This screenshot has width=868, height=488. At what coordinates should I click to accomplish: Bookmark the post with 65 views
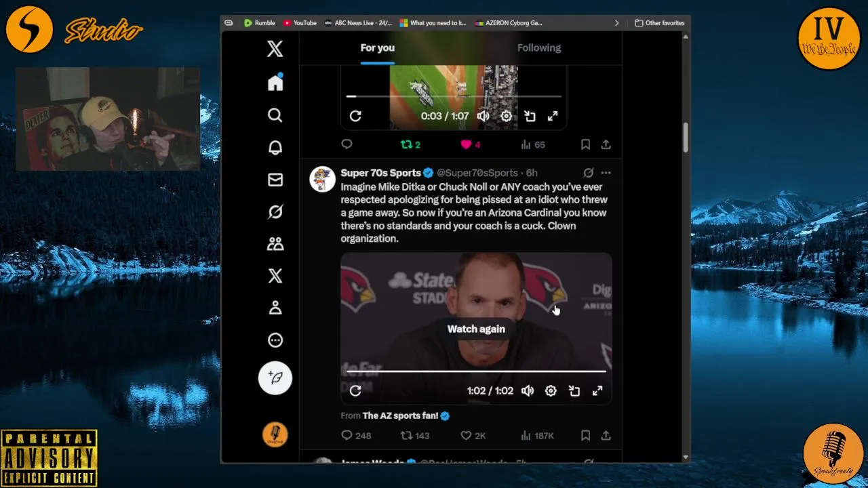(585, 144)
